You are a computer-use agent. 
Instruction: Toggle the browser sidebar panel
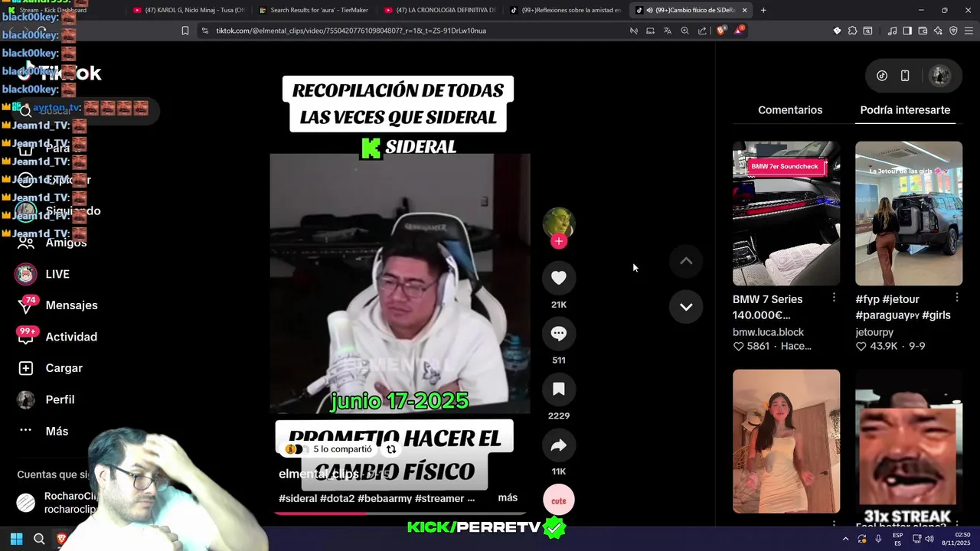point(907,31)
